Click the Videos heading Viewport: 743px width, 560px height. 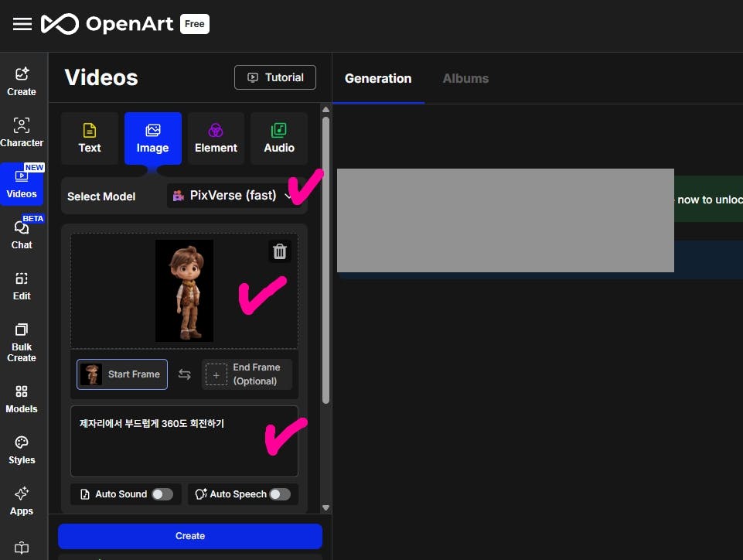click(x=101, y=77)
